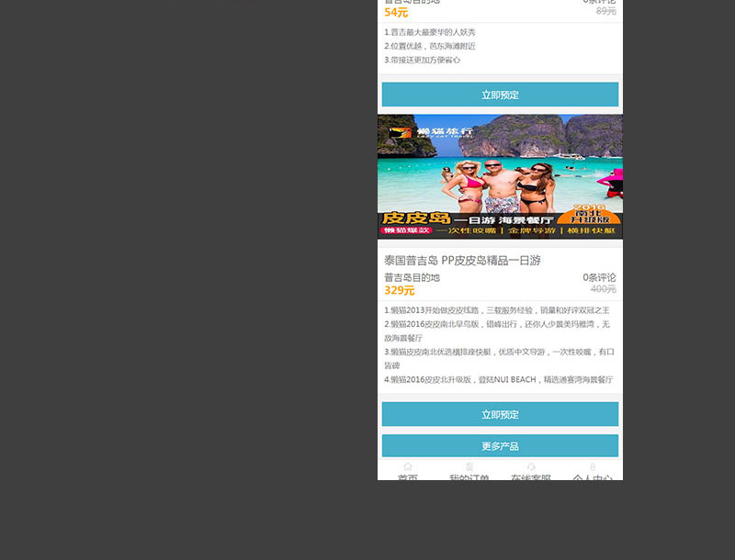Click line 3.带接送更加方便省心
Viewport: 735px width, 560px height.
(423, 60)
